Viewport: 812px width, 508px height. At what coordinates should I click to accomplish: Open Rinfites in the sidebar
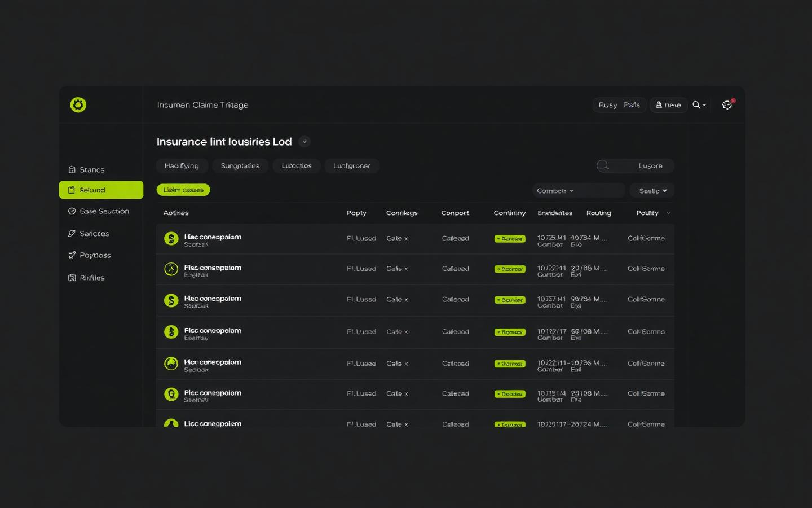pyautogui.click(x=101, y=278)
